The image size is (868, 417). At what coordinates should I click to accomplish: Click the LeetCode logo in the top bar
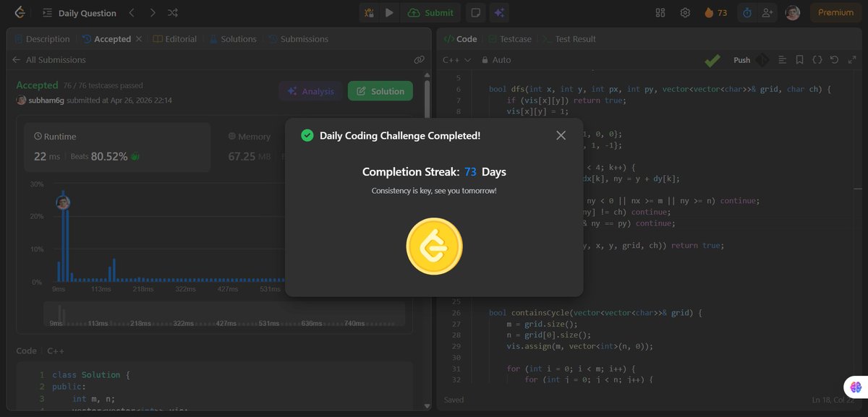click(x=20, y=12)
